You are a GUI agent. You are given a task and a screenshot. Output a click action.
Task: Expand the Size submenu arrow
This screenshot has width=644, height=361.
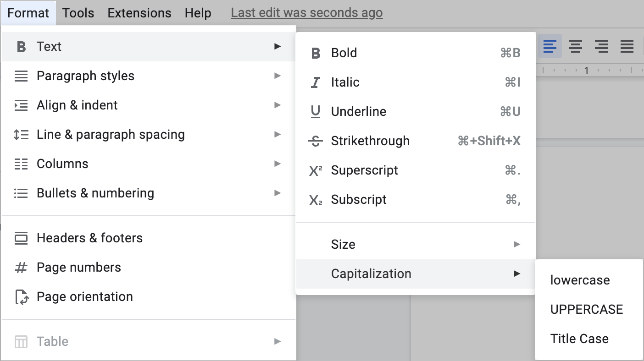point(517,244)
